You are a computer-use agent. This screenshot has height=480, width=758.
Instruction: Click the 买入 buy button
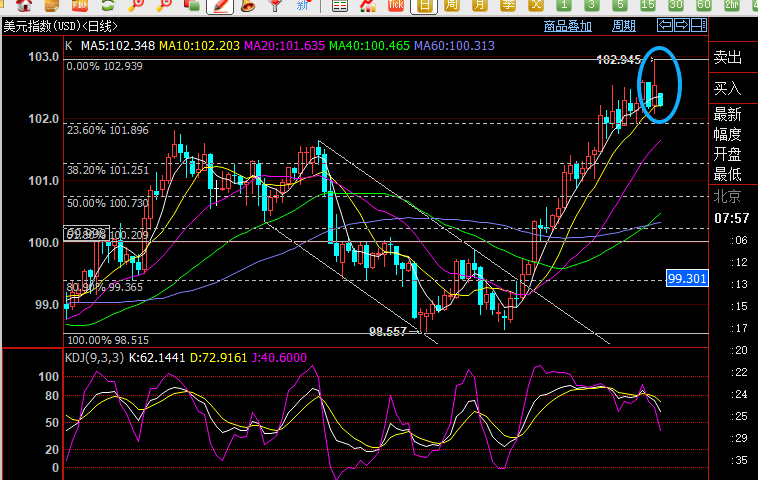(x=728, y=88)
